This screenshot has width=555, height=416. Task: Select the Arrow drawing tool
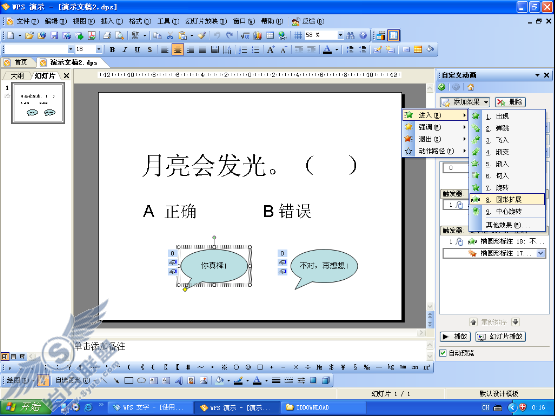click(x=116, y=381)
